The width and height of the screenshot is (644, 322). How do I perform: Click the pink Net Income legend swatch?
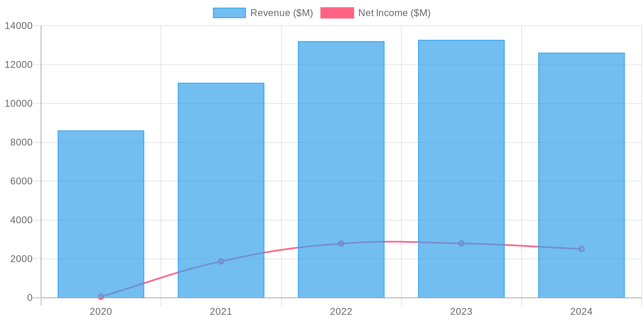click(x=337, y=13)
